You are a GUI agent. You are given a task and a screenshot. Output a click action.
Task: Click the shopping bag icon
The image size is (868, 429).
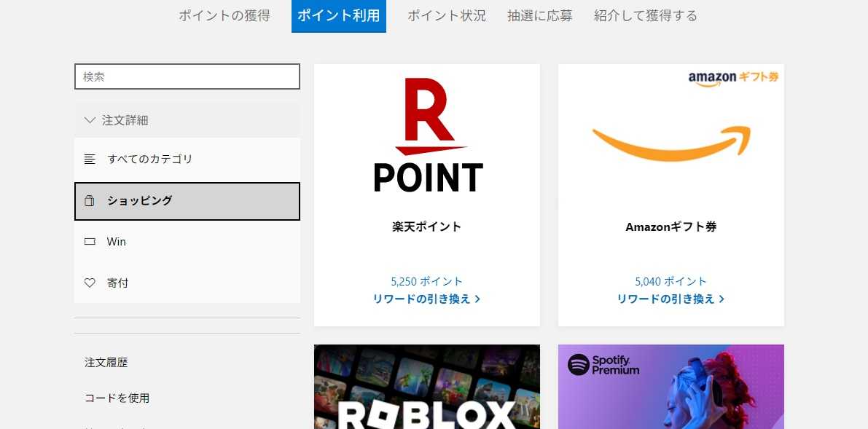[x=90, y=201]
